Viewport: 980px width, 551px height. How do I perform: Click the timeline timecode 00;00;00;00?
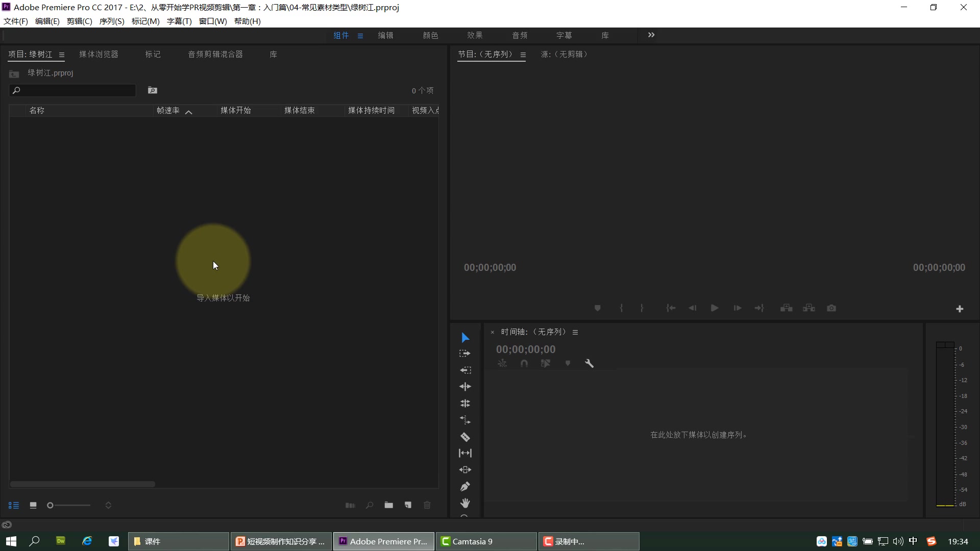click(x=526, y=349)
